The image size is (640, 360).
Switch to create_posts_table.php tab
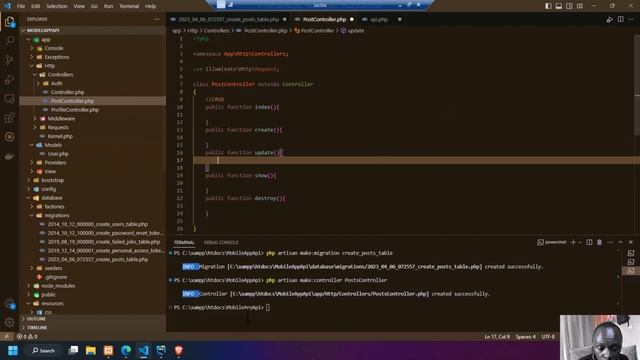(229, 19)
